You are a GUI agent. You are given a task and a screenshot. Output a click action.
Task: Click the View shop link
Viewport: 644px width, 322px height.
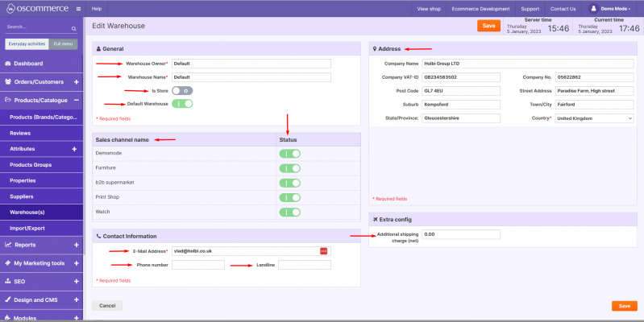pos(429,8)
